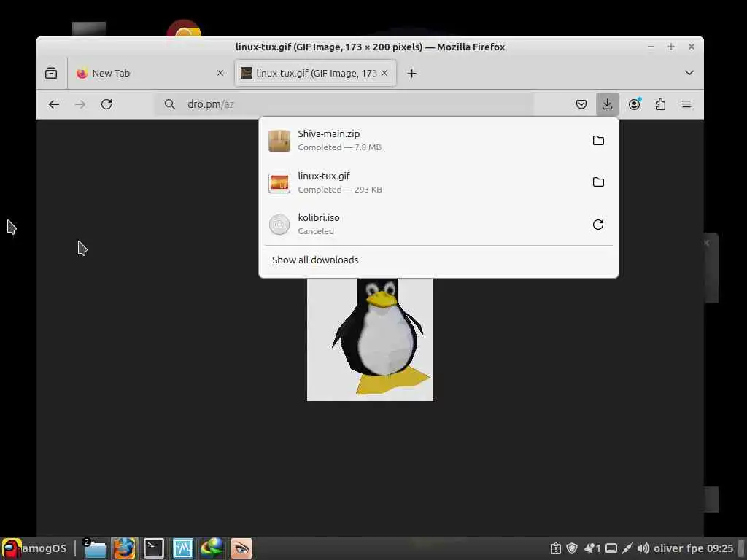Screen dimensions: 747x560
Task: Reload the current page
Action: tap(107, 104)
